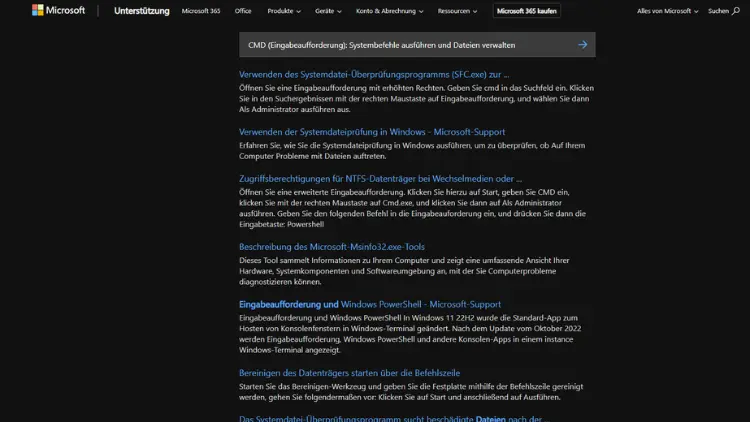Open the Ressourcen dropdown

(x=458, y=11)
